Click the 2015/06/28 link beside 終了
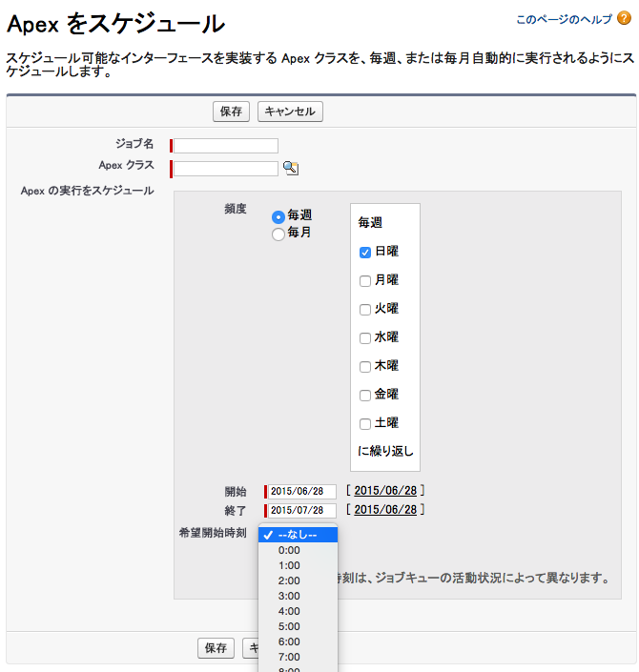Image resolution: width=639 pixels, height=672 pixels. click(x=385, y=510)
